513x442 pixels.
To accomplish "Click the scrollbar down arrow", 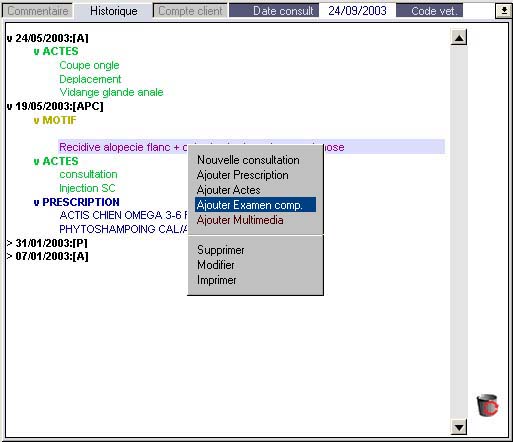I will tap(459, 427).
